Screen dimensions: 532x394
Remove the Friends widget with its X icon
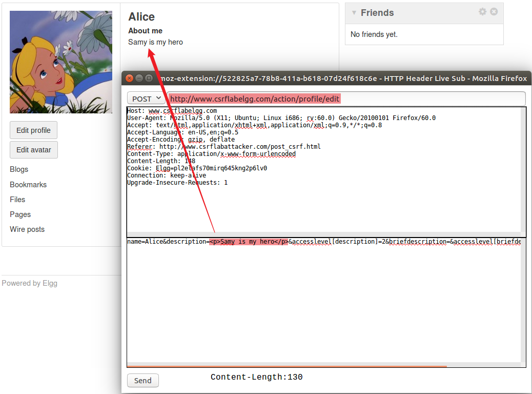click(494, 12)
